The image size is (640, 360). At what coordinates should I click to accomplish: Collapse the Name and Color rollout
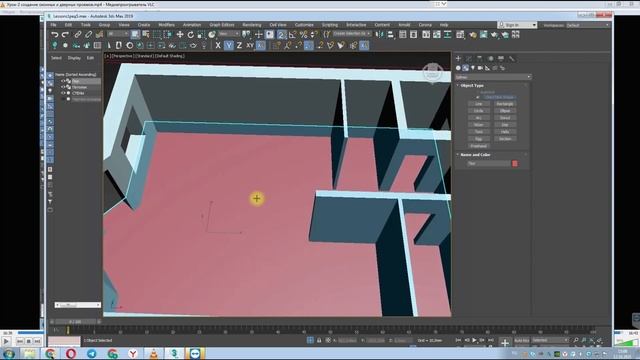pos(475,155)
